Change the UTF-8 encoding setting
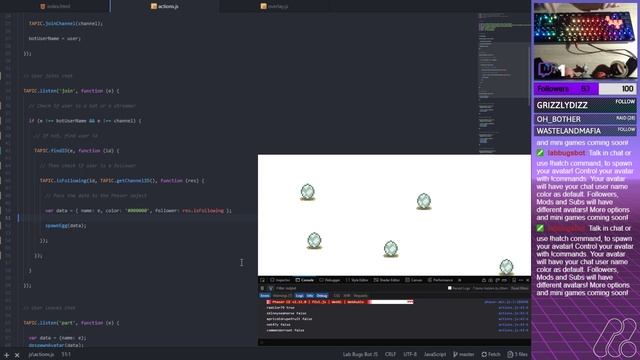640x360 pixels. (x=410, y=354)
